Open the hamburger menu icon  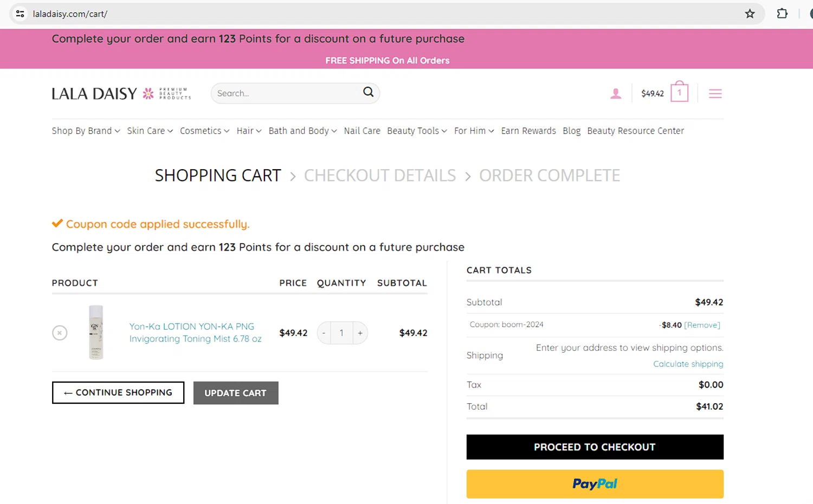click(715, 94)
